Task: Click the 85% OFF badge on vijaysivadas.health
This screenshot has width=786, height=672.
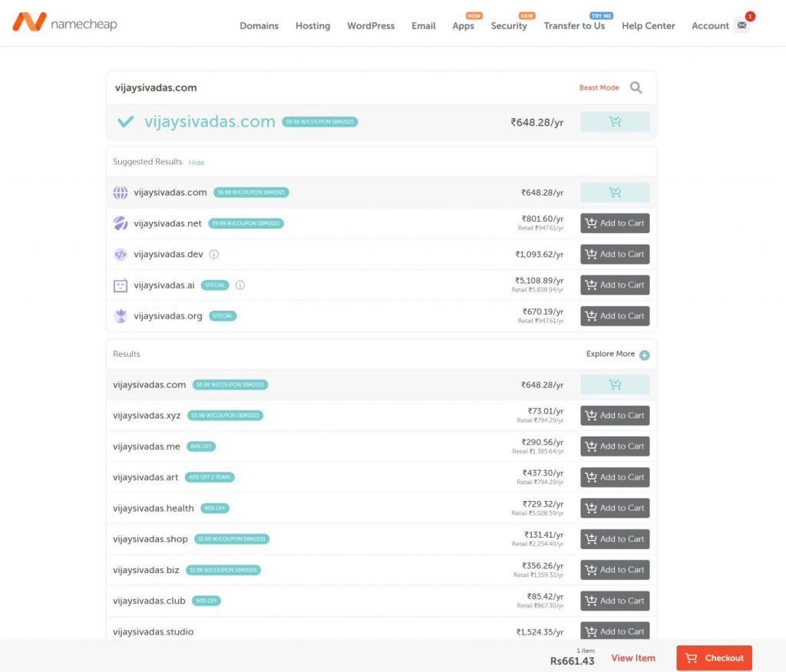Action: pos(215,508)
